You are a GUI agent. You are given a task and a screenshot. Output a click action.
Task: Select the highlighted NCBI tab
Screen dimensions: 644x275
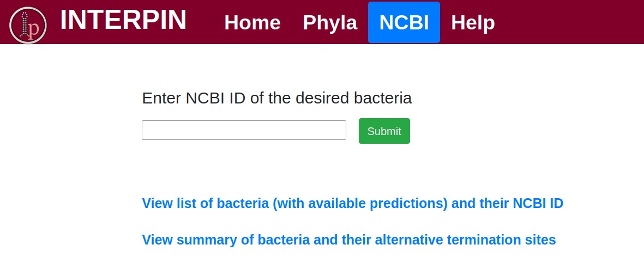tap(404, 22)
